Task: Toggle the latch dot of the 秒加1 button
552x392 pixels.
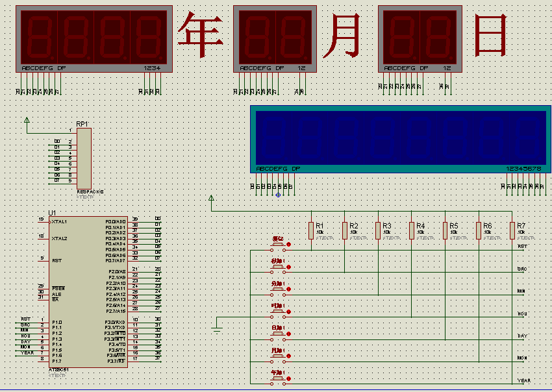Action: pos(289,267)
